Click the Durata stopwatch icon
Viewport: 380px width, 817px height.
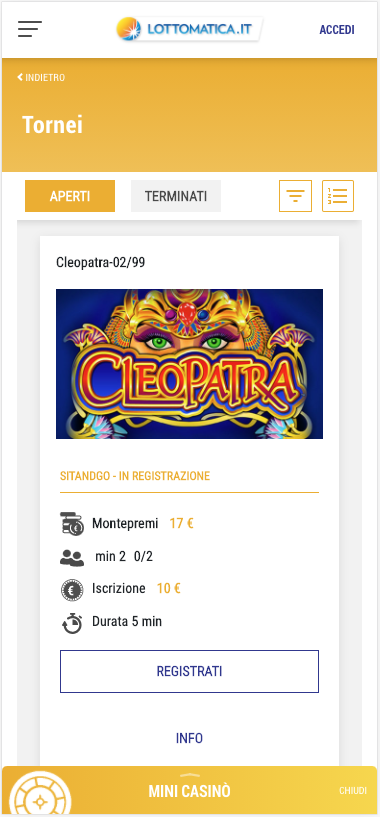click(72, 623)
